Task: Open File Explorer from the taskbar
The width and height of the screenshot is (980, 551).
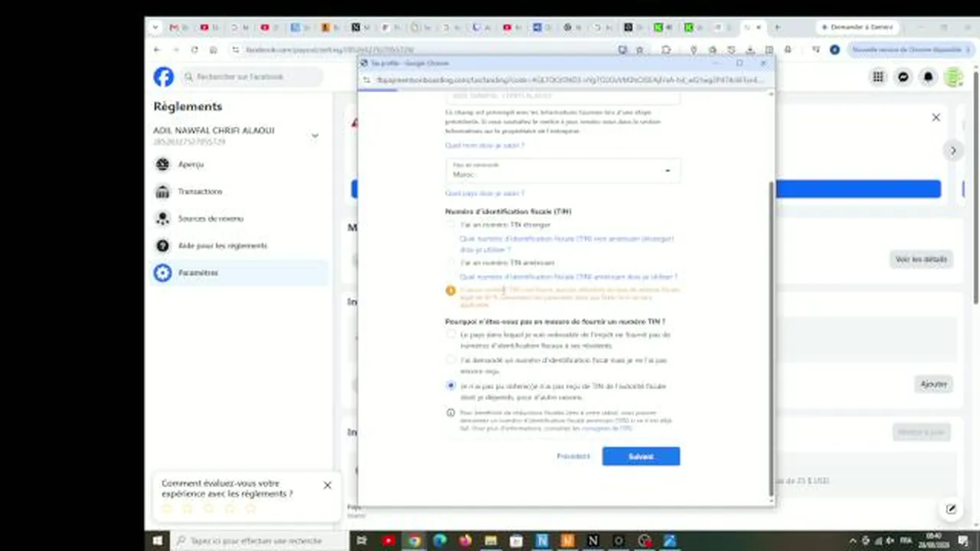Action: 491,540
